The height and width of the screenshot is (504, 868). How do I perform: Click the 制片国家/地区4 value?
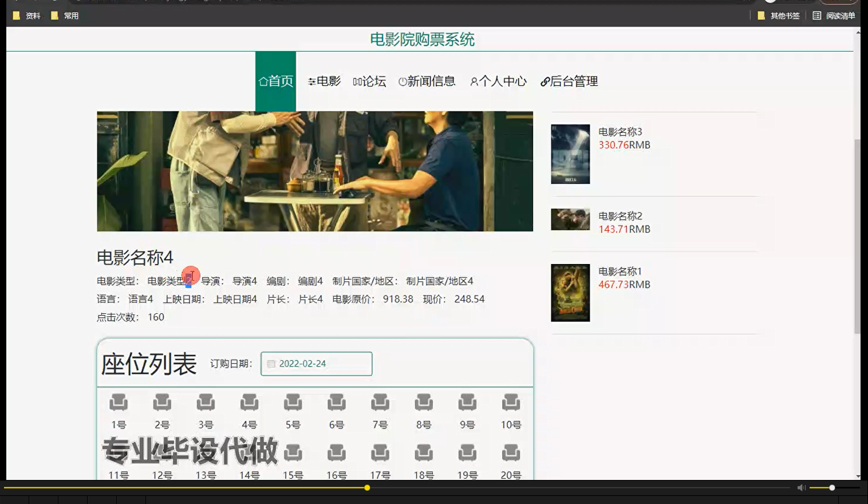[x=440, y=281]
